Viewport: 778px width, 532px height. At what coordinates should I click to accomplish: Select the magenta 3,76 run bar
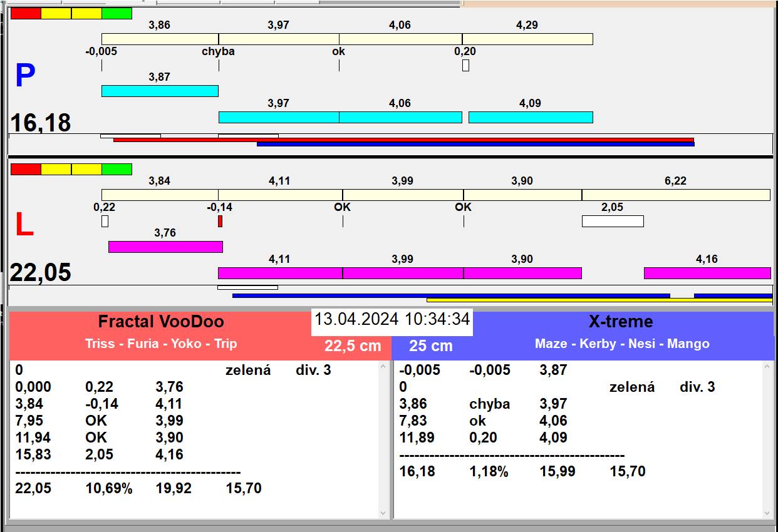coord(165,247)
